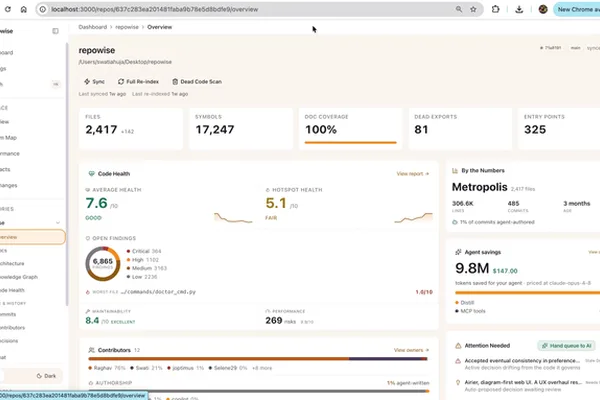The image size is (600, 400).
Task: Click the hotspot health score 5.1
Action: [276, 203]
